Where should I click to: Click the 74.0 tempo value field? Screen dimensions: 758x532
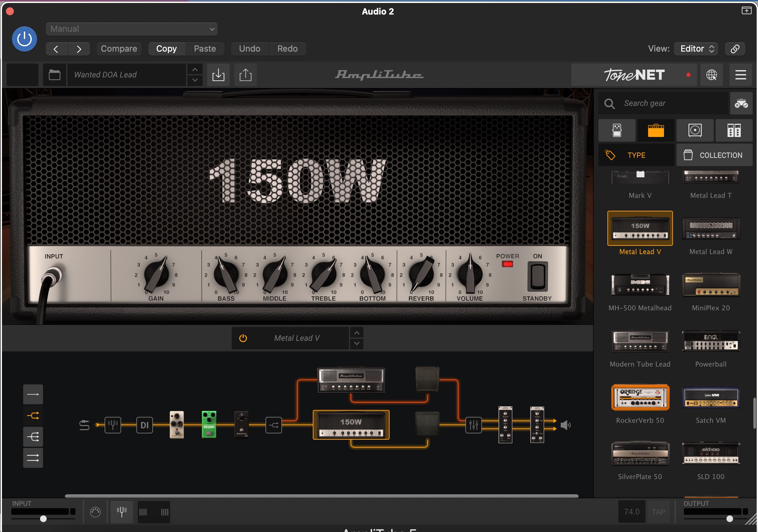pos(632,512)
